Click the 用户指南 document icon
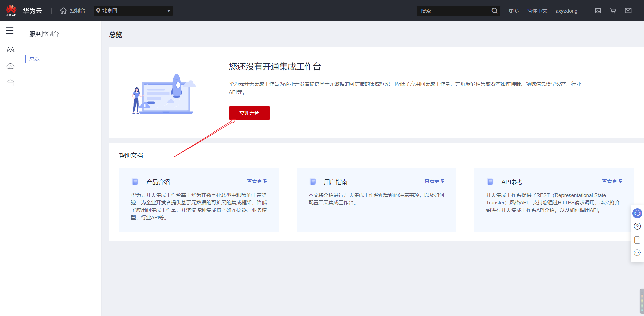 pyautogui.click(x=313, y=182)
